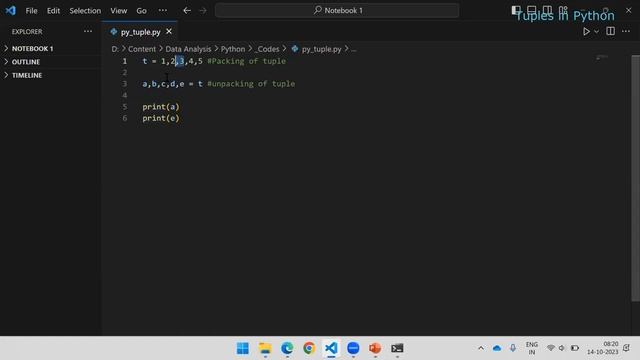The height and width of the screenshot is (360, 640).
Task: Open the clock and date panel
Action: (602, 348)
